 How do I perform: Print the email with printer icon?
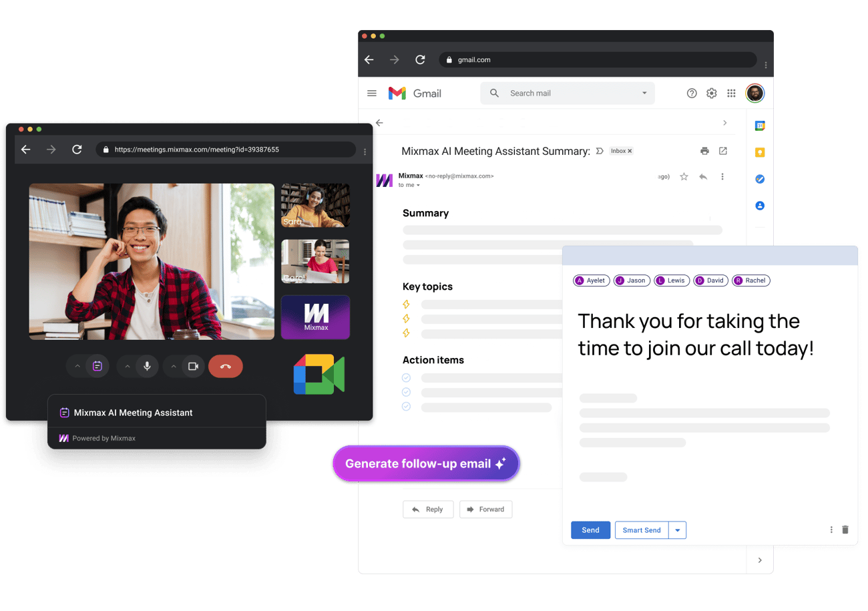704,151
